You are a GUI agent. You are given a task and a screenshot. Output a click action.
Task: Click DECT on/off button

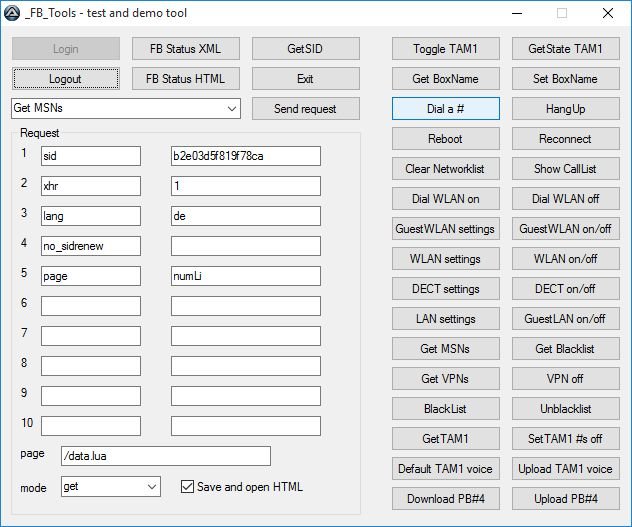point(566,289)
